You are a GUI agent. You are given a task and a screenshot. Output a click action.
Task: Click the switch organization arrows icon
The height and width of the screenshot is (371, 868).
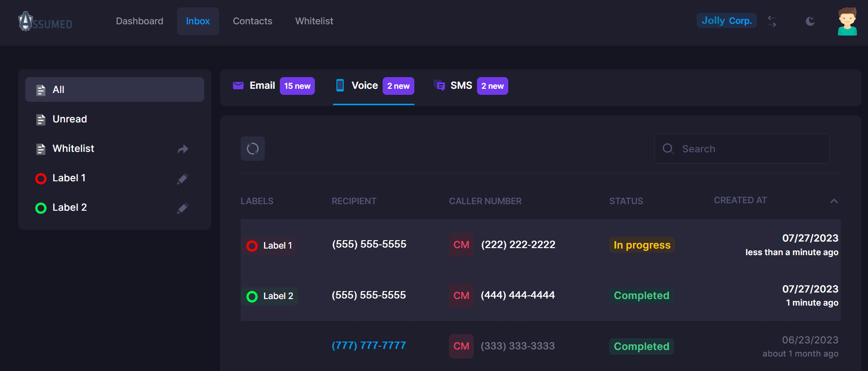click(x=772, y=21)
